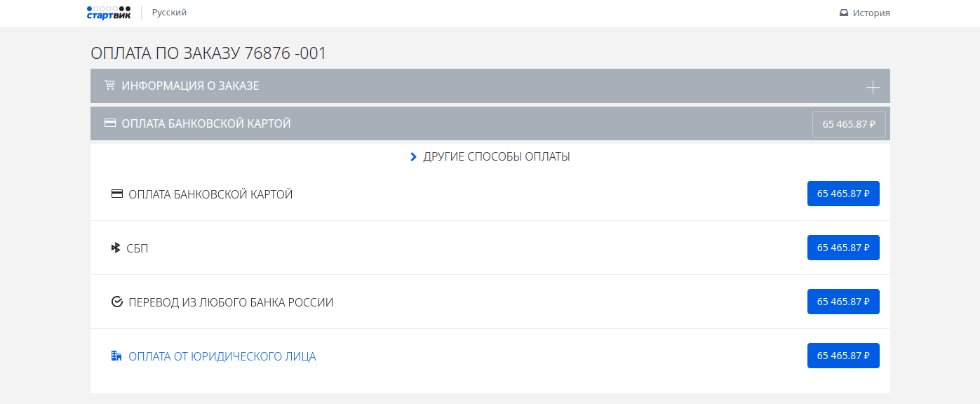Viewport: 980px width, 404px height.
Task: Click the Стартвик logo
Action: pyautogui.click(x=109, y=13)
